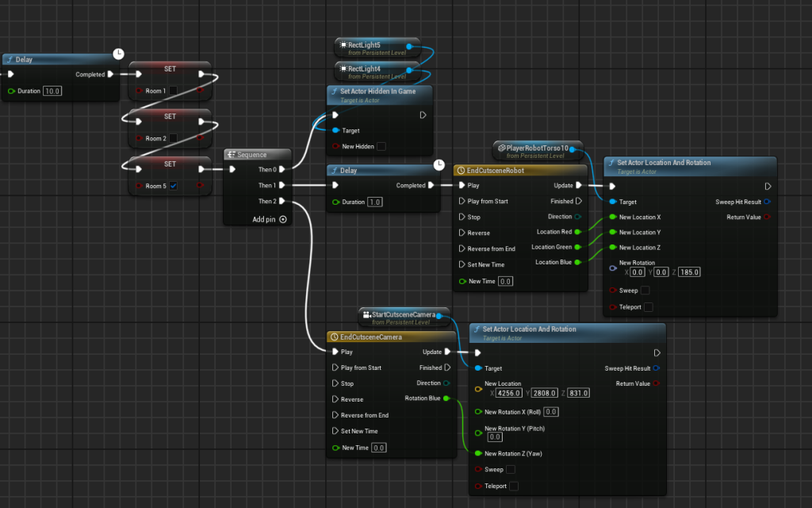Viewport: 812px width, 508px height.
Task: Click the Duration 10.0 input field
Action: pyautogui.click(x=52, y=91)
